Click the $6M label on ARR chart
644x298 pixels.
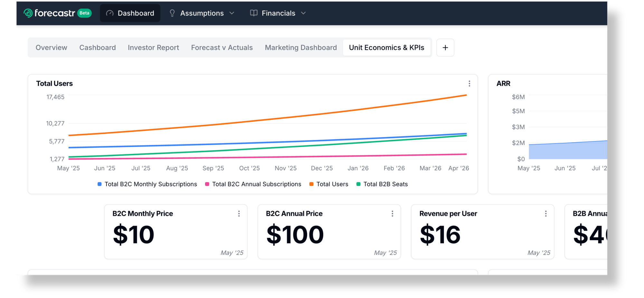point(518,97)
